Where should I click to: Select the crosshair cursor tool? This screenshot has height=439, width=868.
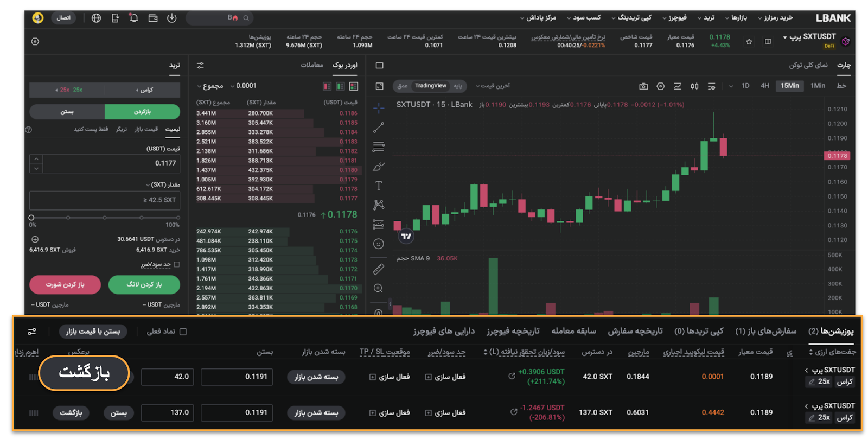379,108
